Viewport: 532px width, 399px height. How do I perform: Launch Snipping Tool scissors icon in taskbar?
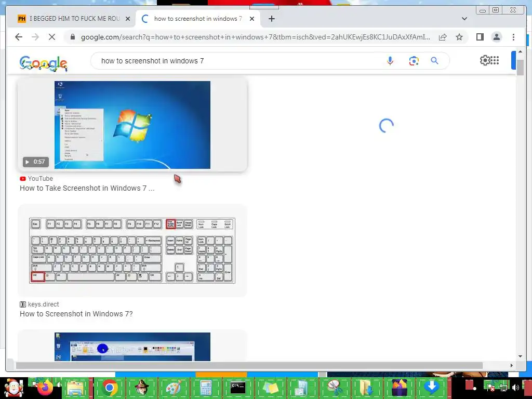pyautogui.click(x=335, y=388)
